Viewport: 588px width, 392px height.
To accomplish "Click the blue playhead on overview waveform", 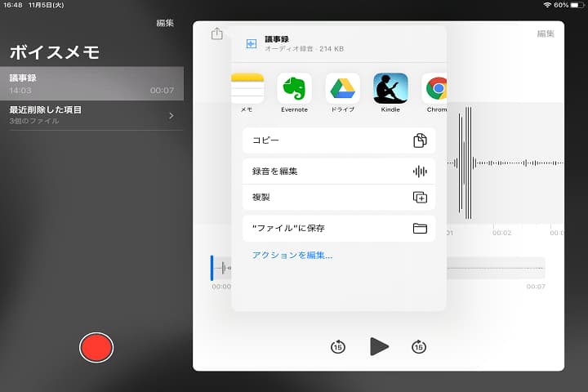I will point(212,268).
